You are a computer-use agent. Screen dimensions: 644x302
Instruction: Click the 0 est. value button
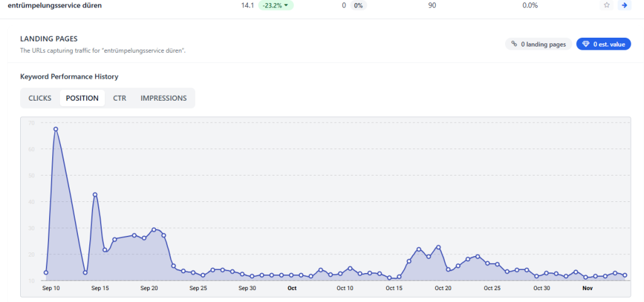603,44
